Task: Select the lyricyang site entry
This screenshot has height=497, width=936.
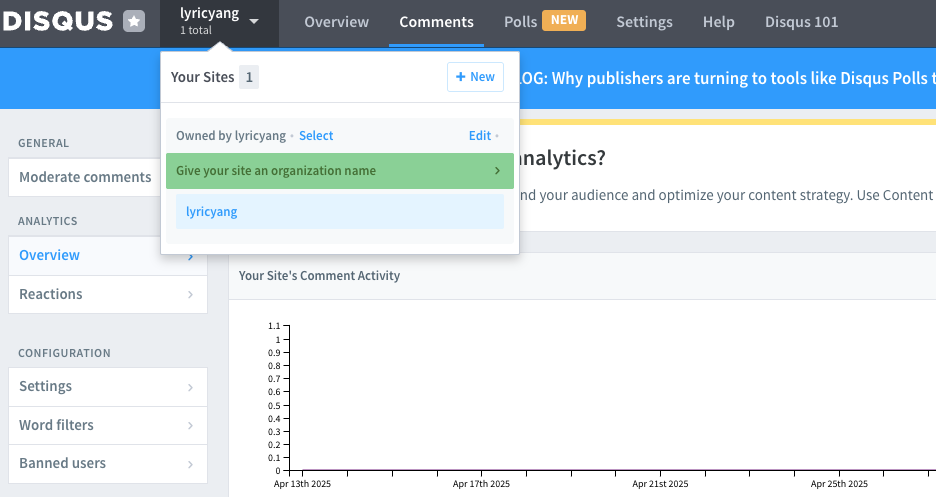Action: click(340, 212)
